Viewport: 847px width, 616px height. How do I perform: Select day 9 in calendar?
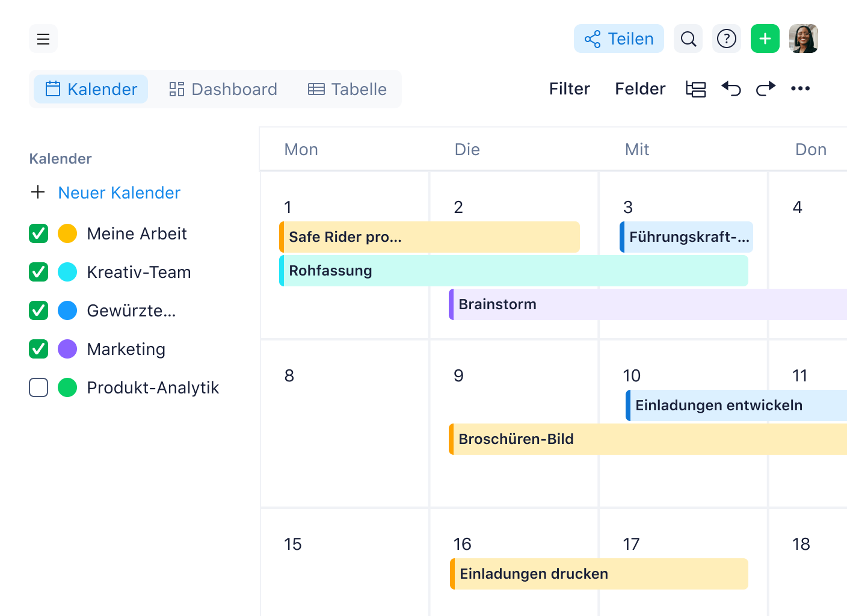click(x=459, y=375)
